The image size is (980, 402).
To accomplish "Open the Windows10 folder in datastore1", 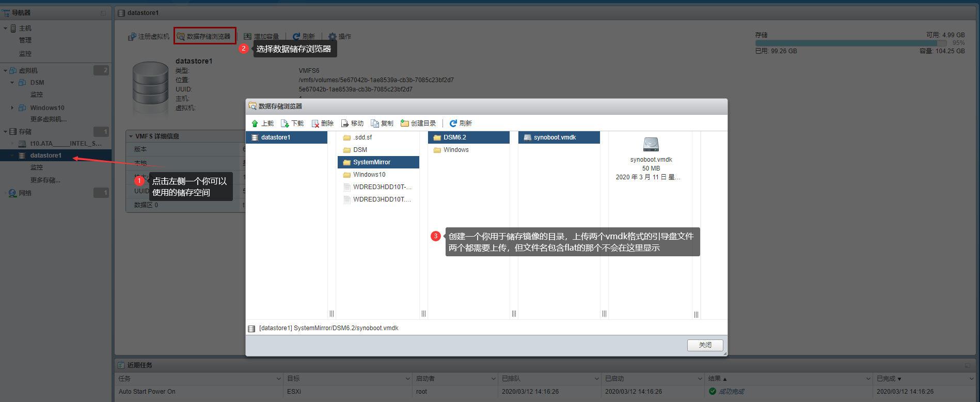I will pyautogui.click(x=369, y=175).
